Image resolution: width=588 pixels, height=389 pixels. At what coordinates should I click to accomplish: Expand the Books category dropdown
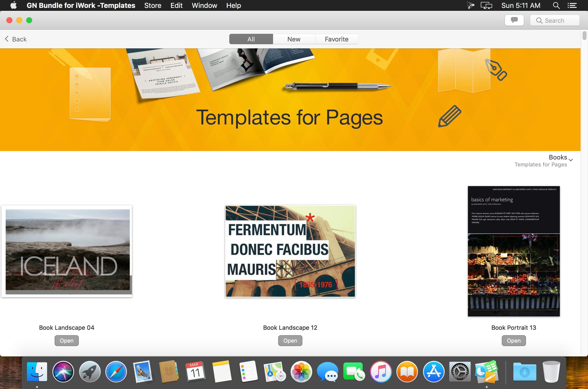561,157
